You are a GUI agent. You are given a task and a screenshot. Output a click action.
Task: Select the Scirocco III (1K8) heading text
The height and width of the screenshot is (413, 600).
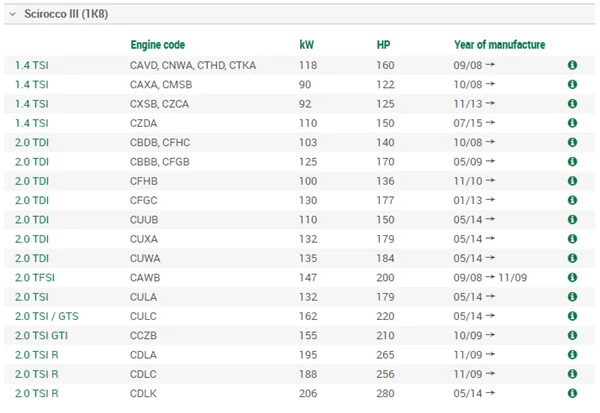pyautogui.click(x=66, y=14)
